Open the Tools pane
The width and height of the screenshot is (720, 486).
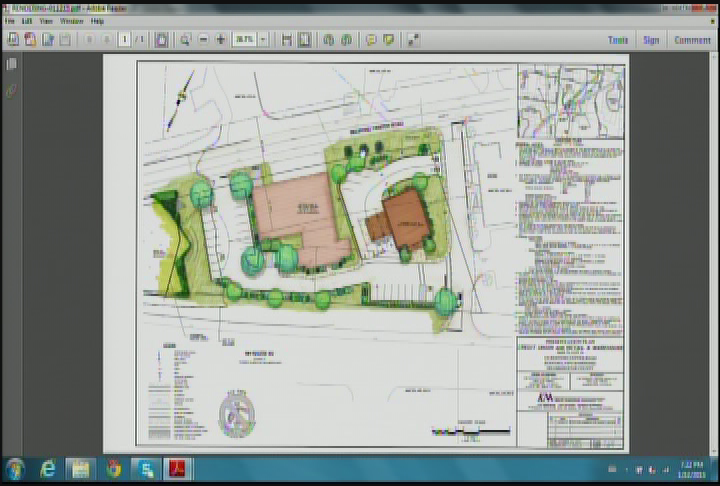click(x=618, y=40)
